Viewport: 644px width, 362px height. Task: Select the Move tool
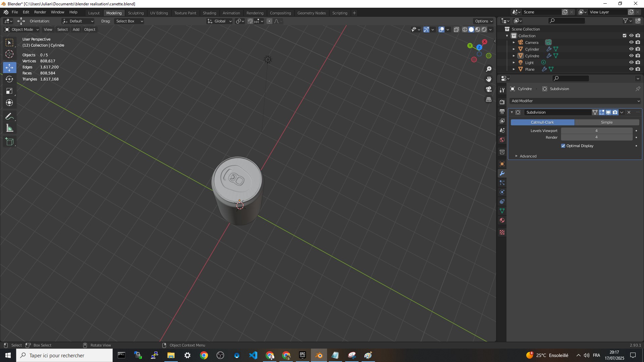coord(10,67)
